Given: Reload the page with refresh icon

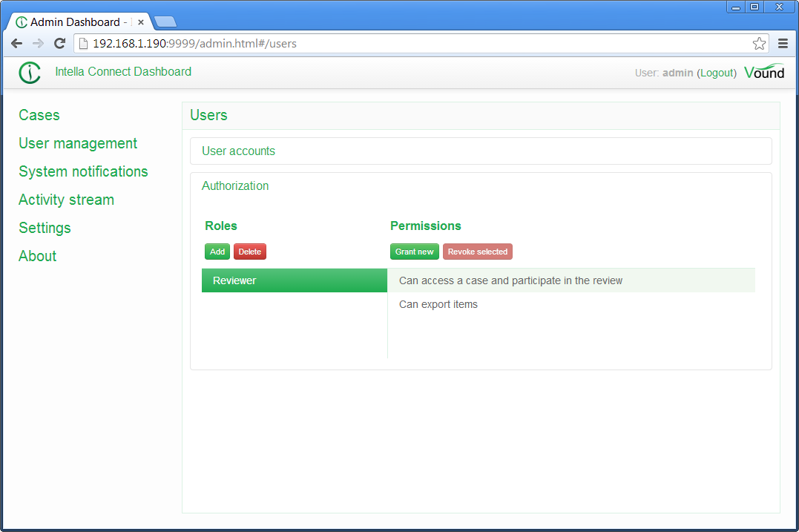Looking at the screenshot, I should tap(60, 44).
